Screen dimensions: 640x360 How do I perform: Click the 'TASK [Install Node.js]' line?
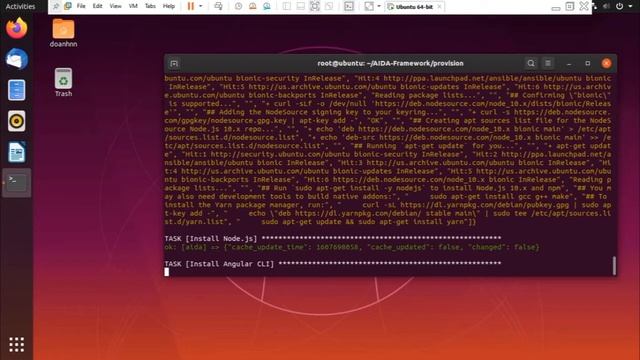[333, 238]
